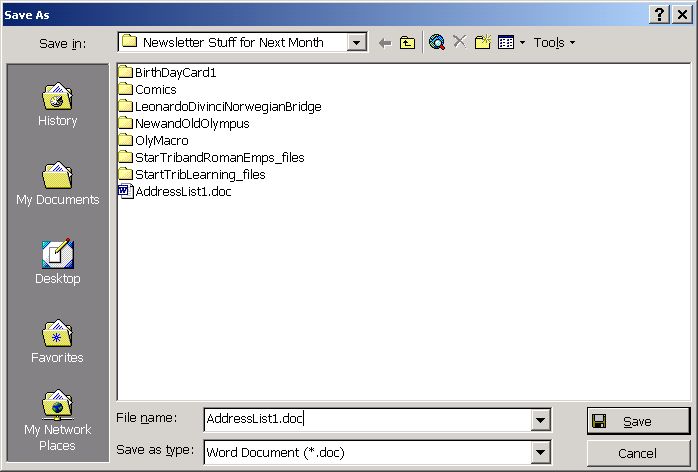Screen dimensions: 698x472
Task: Click the Back arrow toolbar icon
Action: click(385, 42)
